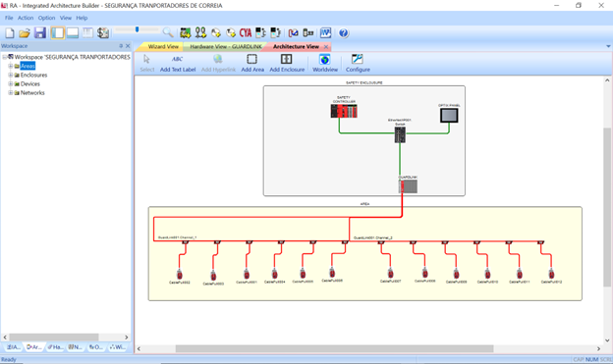Select the Areas tree item

[x=28, y=66]
